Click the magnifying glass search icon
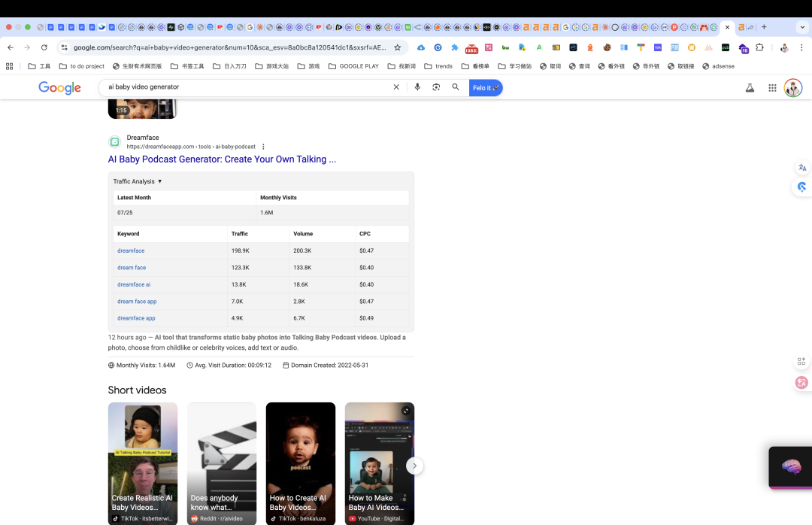 coord(455,87)
